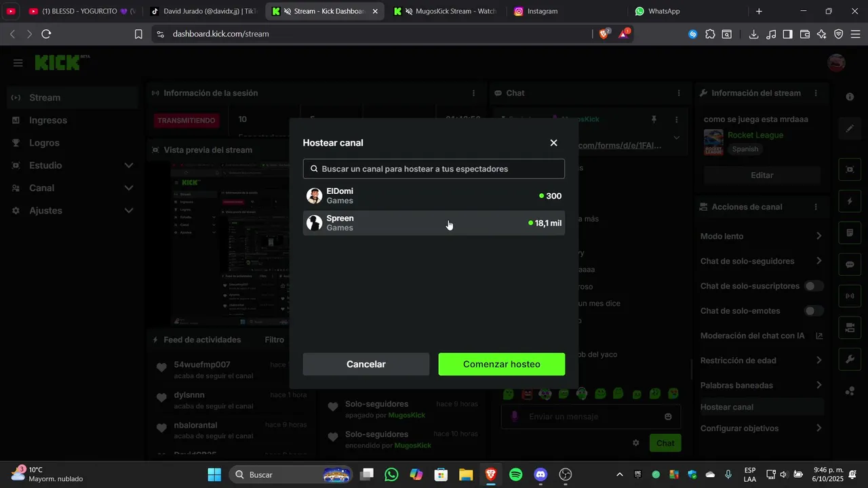868x488 pixels.
Task: Switch to the MugosKick Stream tab
Action: point(446,11)
